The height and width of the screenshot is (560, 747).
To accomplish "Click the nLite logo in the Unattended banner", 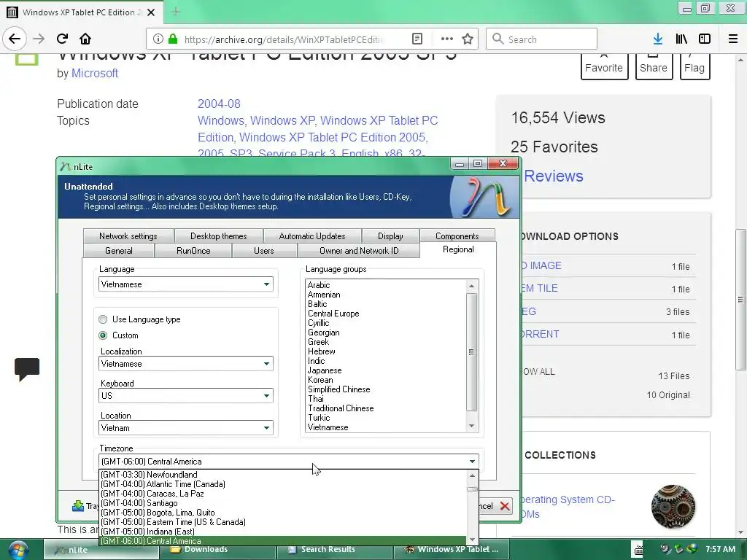I will click(x=485, y=197).
